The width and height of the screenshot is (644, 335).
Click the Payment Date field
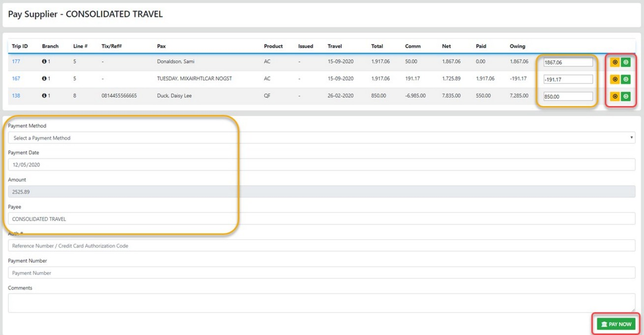point(322,165)
